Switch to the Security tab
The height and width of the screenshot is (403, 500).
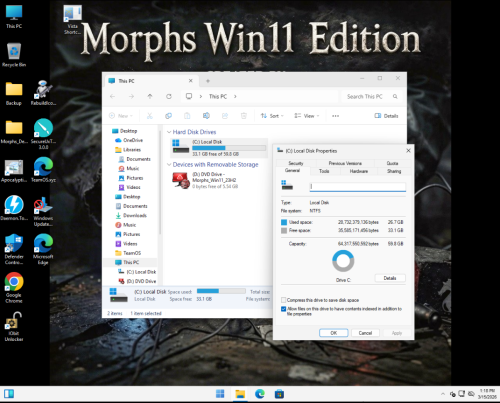click(x=296, y=163)
